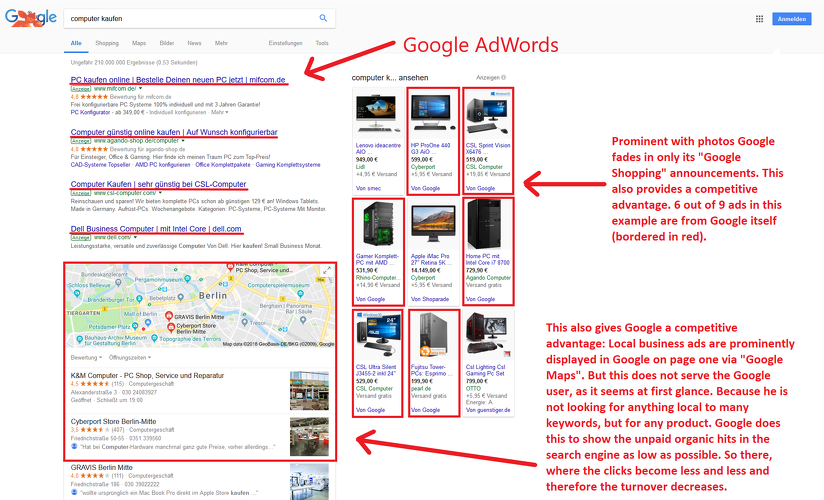Click the Anmelden sign-in button
Screen dimensions: 824x500
[791, 19]
